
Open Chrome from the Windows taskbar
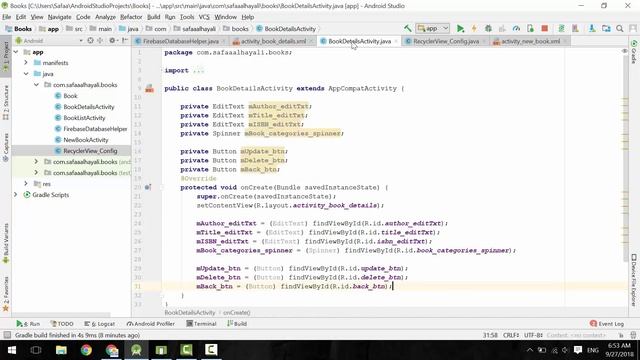86,350
